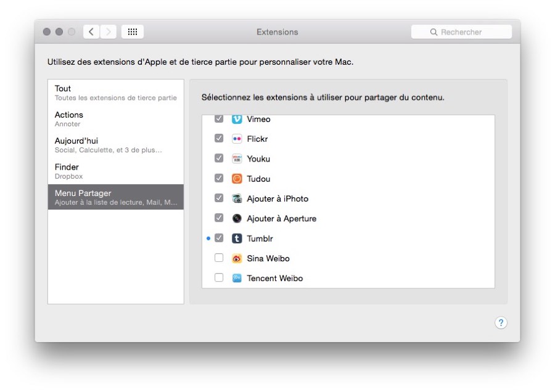This screenshot has height=392, width=555.
Task: Show all preferences grid button
Action: click(133, 32)
